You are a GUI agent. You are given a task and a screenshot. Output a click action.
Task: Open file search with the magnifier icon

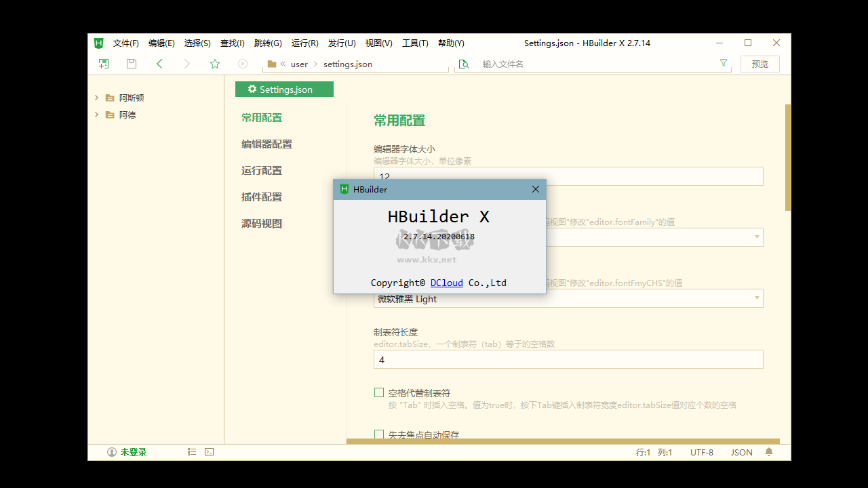pyautogui.click(x=463, y=63)
